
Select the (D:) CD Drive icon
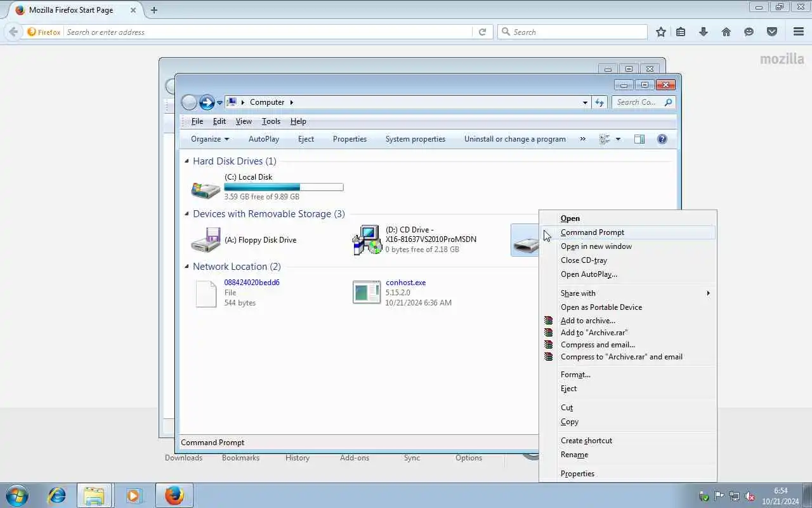click(367, 240)
